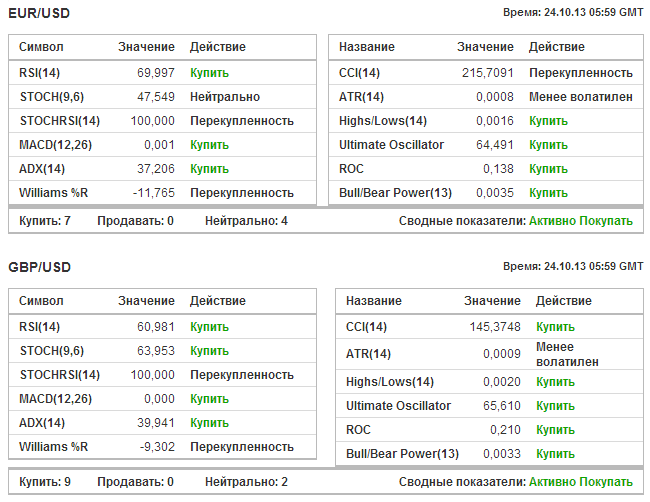Click the EUR/USD pair heading
Image resolution: width=650 pixels, height=502 pixels.
pos(39,13)
